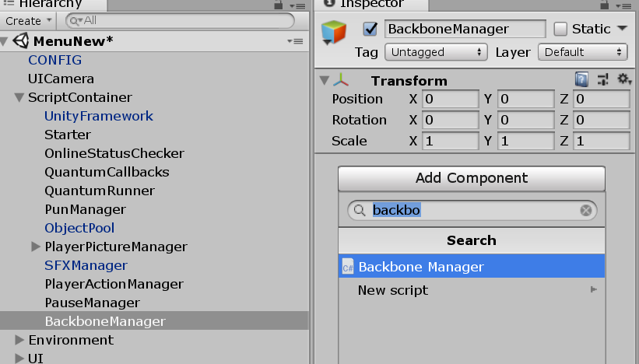Click the magnifier icon in component search
This screenshot has height=364, width=639.
[360, 210]
